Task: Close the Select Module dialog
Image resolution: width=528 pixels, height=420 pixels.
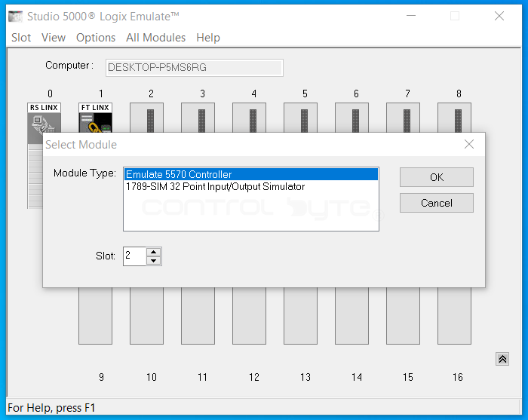Action: (468, 144)
